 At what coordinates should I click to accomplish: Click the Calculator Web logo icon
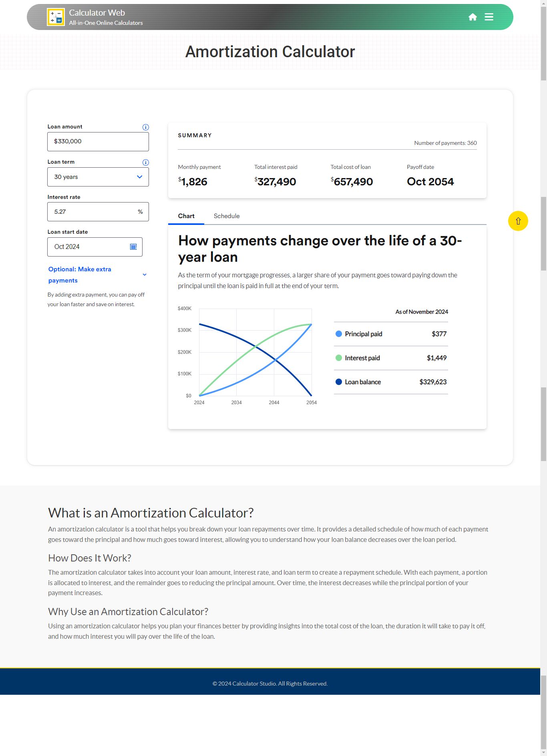[56, 17]
